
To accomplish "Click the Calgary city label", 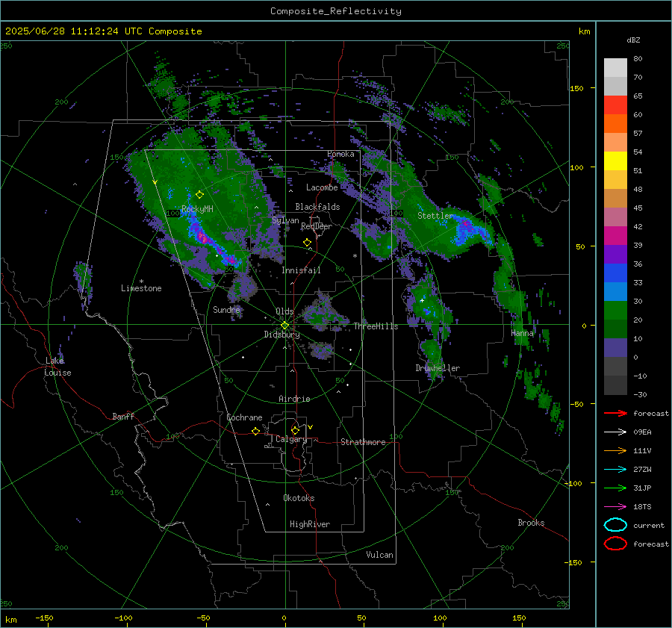I will (291, 439).
